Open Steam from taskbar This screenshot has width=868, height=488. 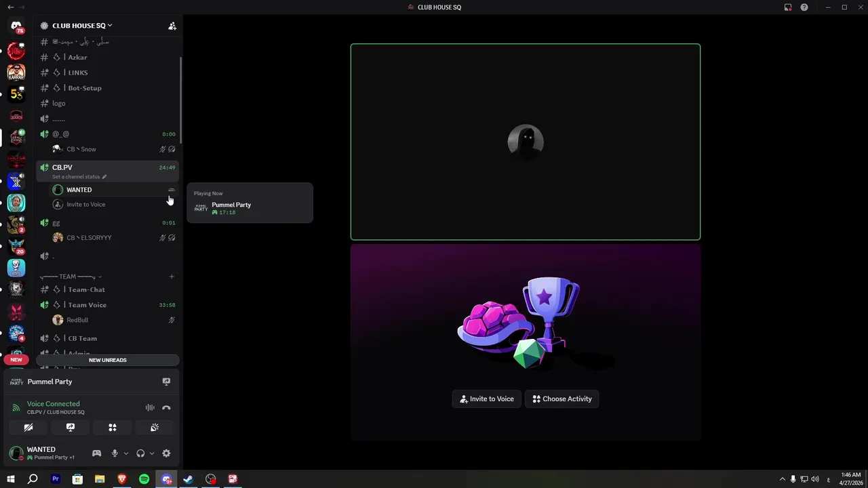coord(189,479)
